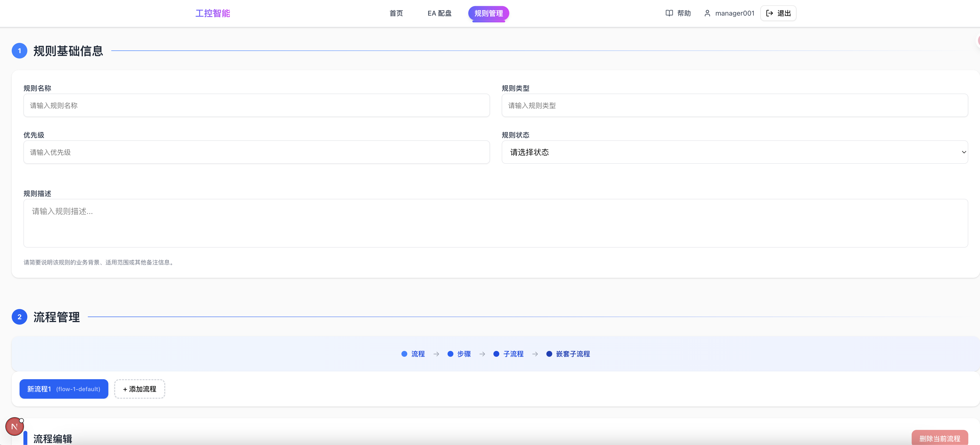Go to the 首页 navigation tab
The width and height of the screenshot is (980, 445).
(x=396, y=13)
